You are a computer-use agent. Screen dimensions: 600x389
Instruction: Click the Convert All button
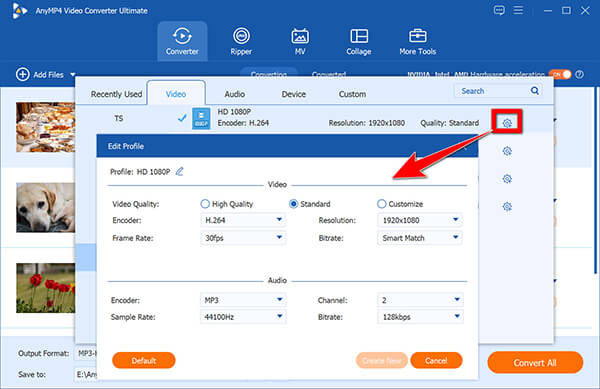[x=535, y=363]
